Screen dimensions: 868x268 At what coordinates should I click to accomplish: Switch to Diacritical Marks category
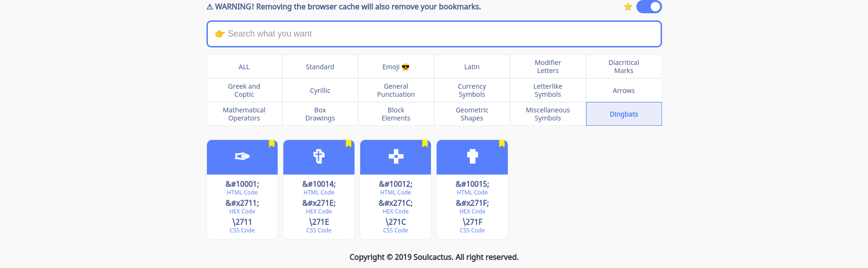[624, 66]
